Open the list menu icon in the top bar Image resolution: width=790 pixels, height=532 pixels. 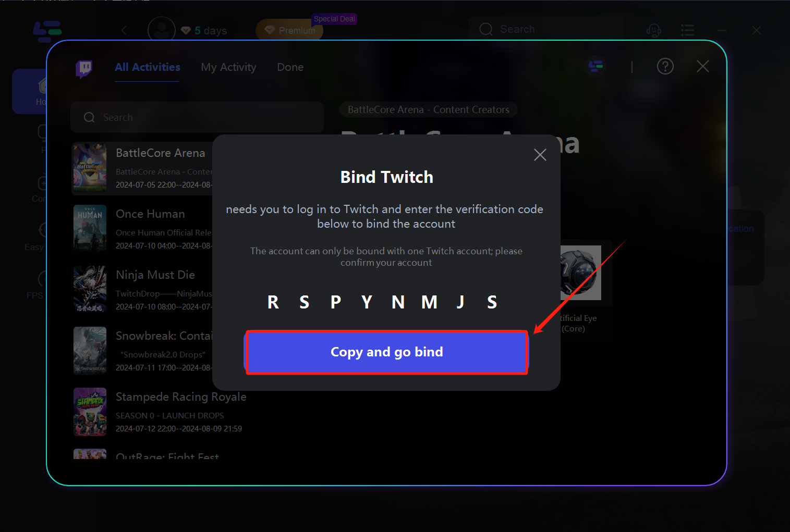coord(687,30)
